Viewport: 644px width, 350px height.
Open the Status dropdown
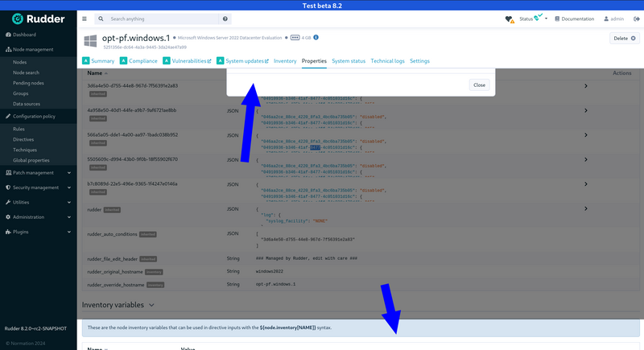(x=534, y=19)
